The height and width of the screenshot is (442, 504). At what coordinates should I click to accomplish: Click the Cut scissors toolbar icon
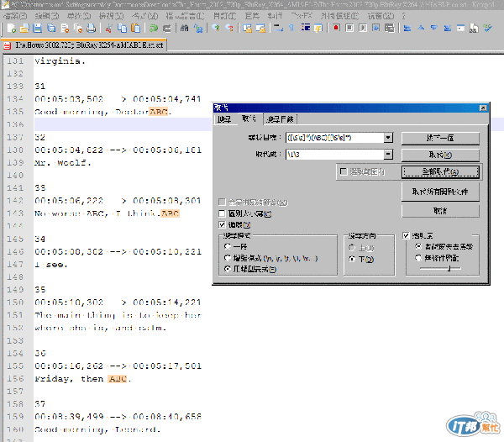[108, 29]
